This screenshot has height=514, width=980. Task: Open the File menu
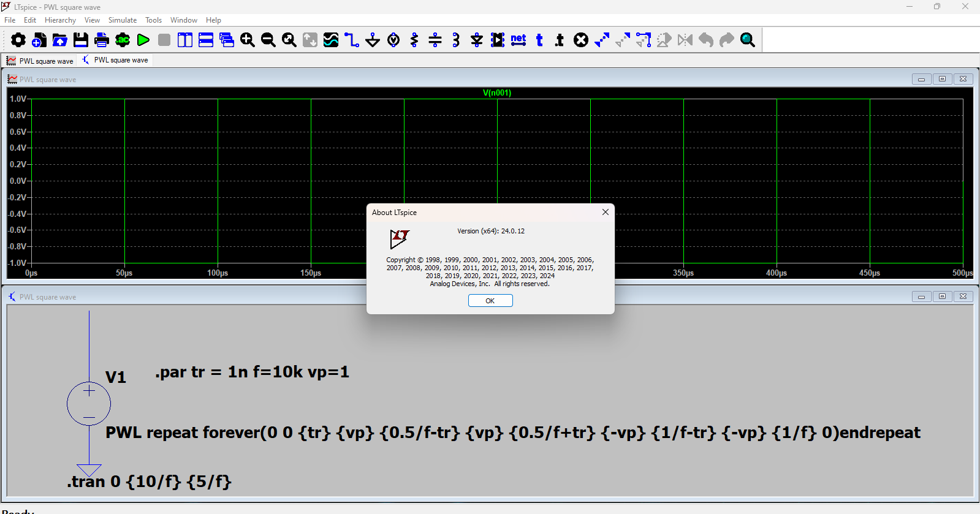[x=10, y=20]
